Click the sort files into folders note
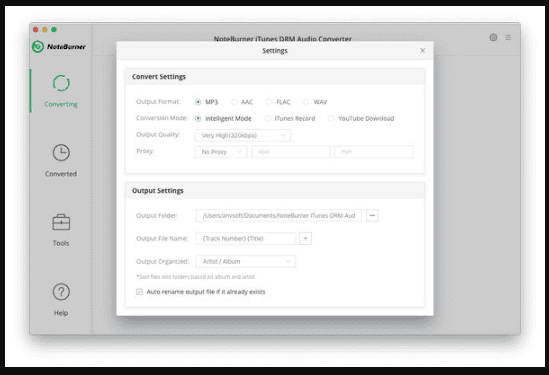Image resolution: width=549 pixels, height=375 pixels. (x=196, y=277)
